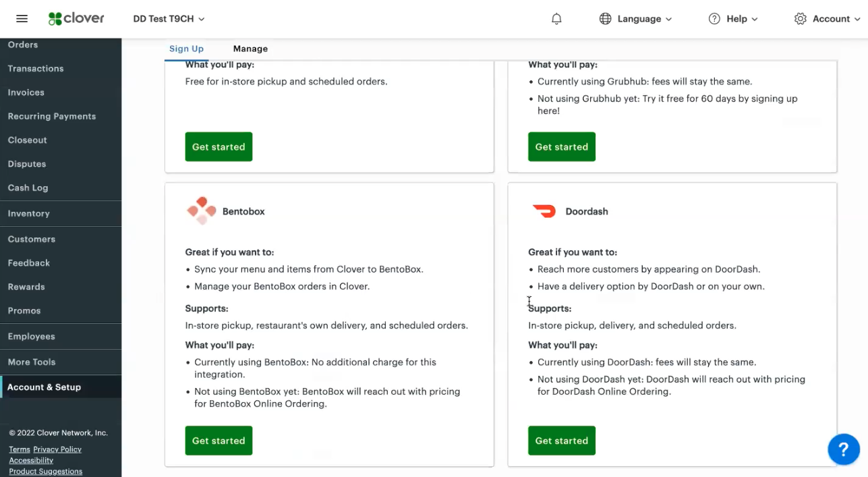
Task: Click the globe icon next to Language
Action: coord(605,18)
